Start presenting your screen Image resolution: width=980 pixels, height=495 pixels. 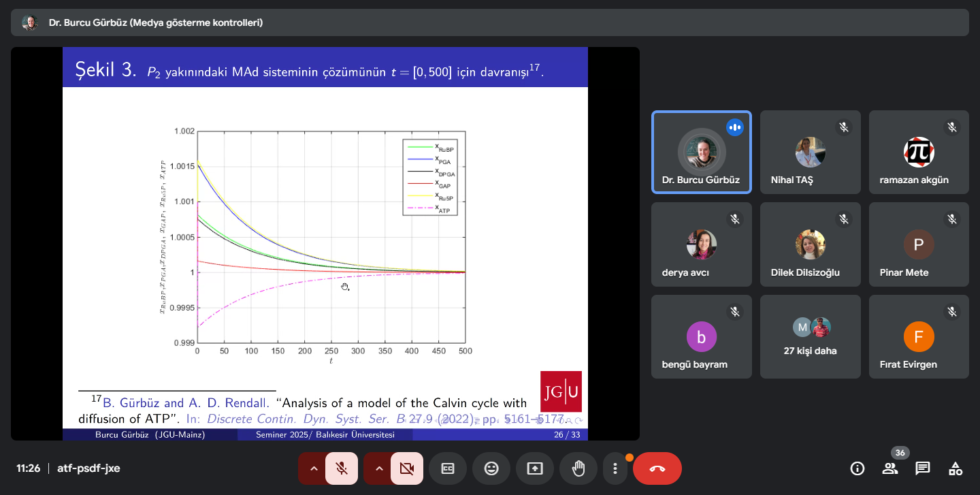click(535, 468)
